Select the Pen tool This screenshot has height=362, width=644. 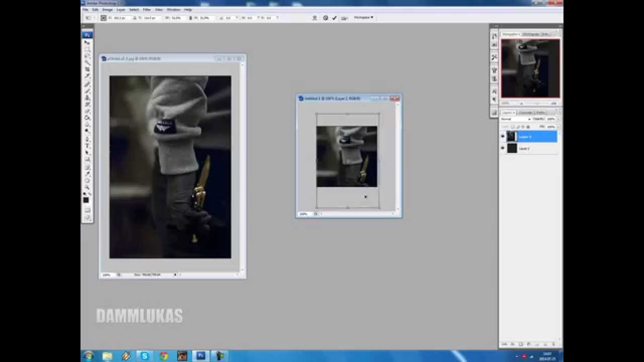(87, 139)
